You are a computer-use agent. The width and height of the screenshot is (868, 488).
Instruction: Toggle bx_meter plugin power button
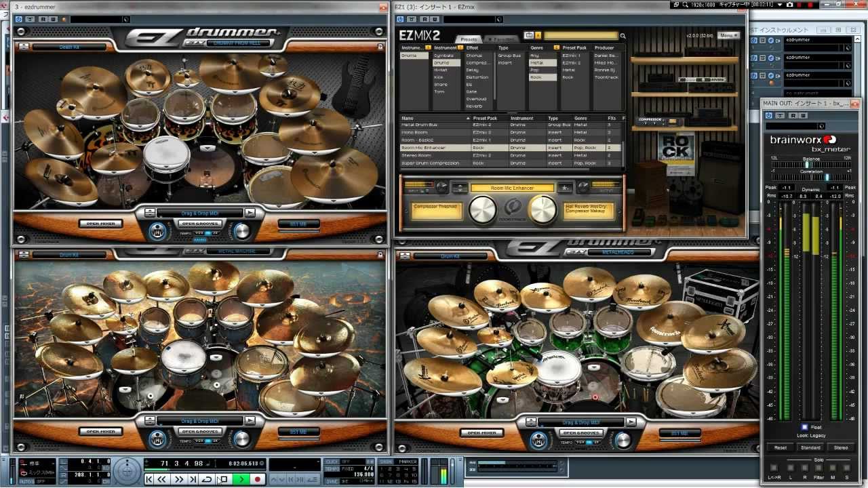tap(769, 115)
